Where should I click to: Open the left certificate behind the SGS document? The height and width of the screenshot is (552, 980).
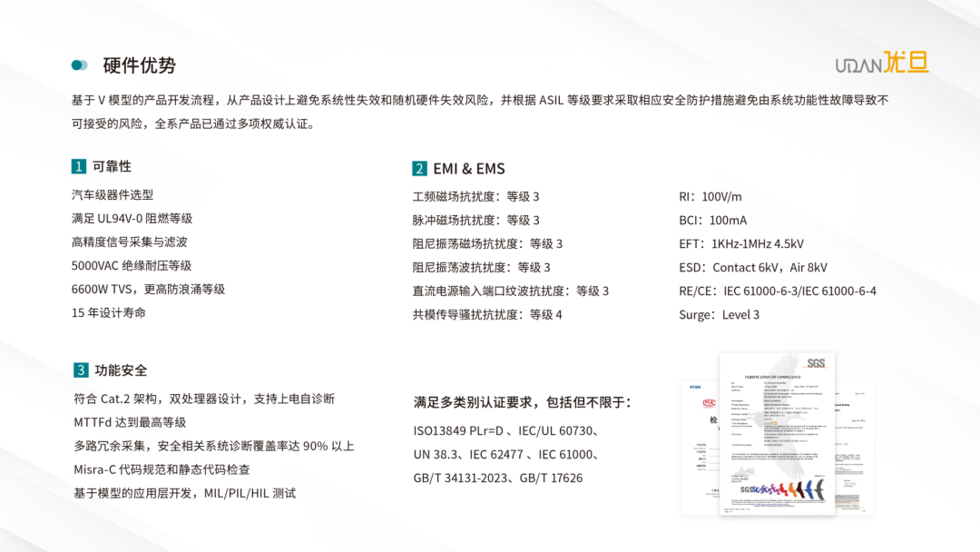pos(699,445)
